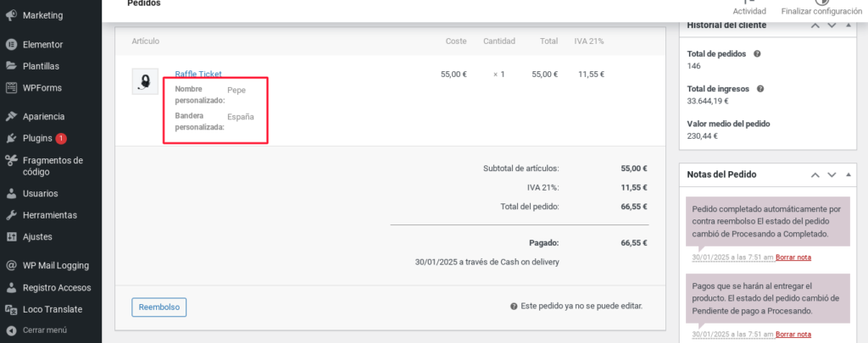The width and height of the screenshot is (868, 343).
Task: Click the WP Mail Logging @ icon
Action: pos(11,266)
